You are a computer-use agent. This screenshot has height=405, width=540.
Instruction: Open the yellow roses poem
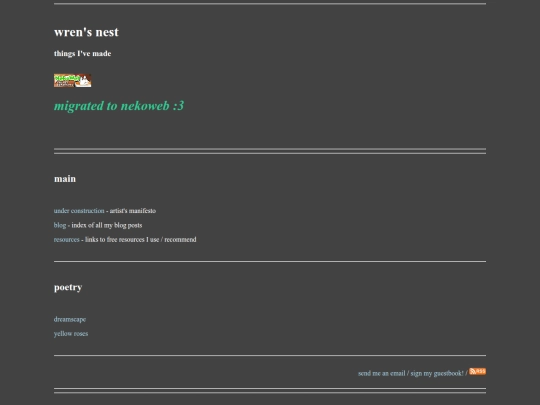(71, 334)
